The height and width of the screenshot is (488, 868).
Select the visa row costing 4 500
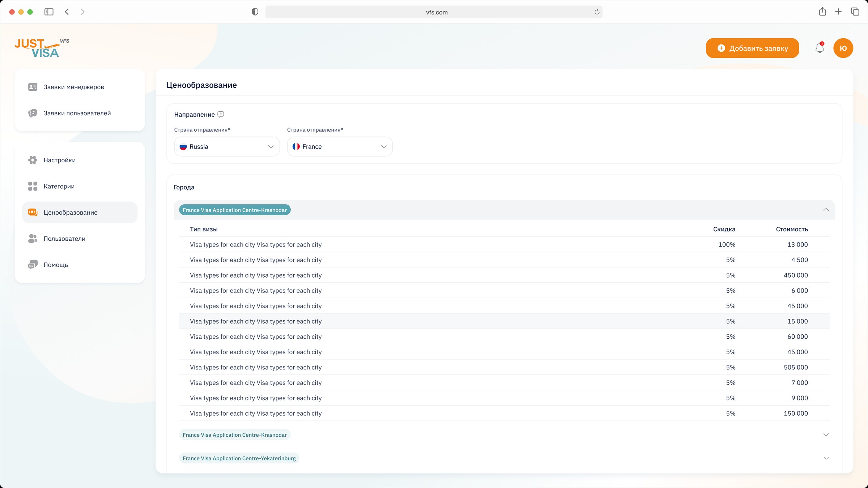[504, 260]
